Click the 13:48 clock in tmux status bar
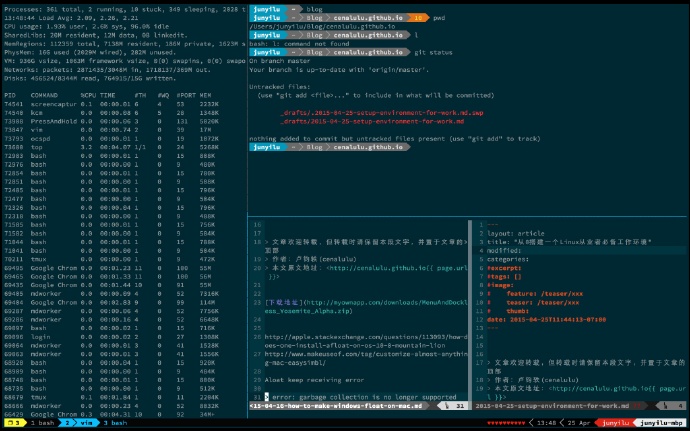690x431 pixels. (546, 423)
